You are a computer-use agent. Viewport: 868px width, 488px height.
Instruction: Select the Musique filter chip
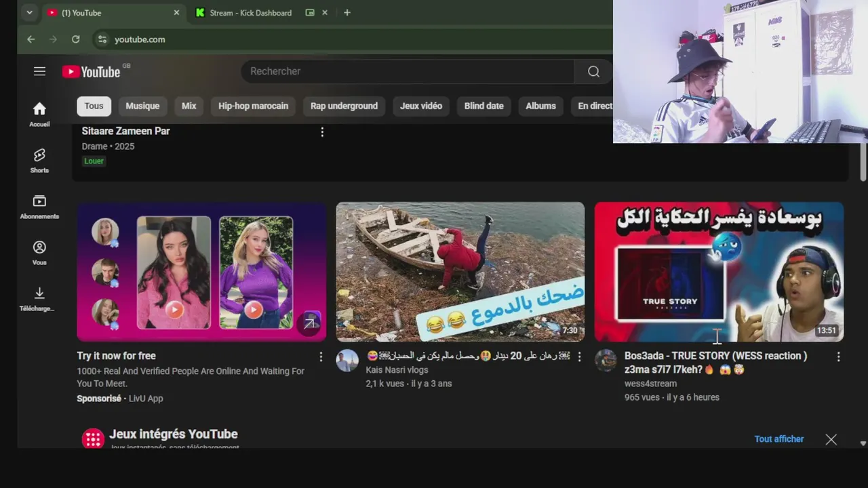coord(142,106)
